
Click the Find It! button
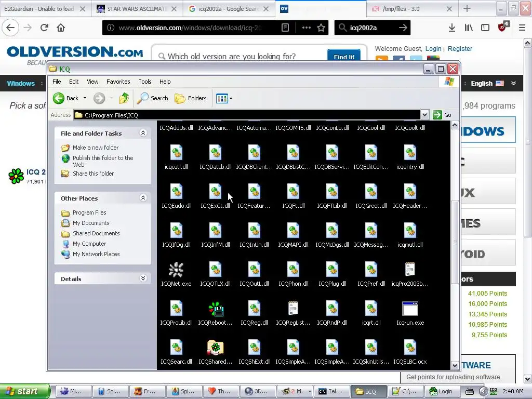344,55
